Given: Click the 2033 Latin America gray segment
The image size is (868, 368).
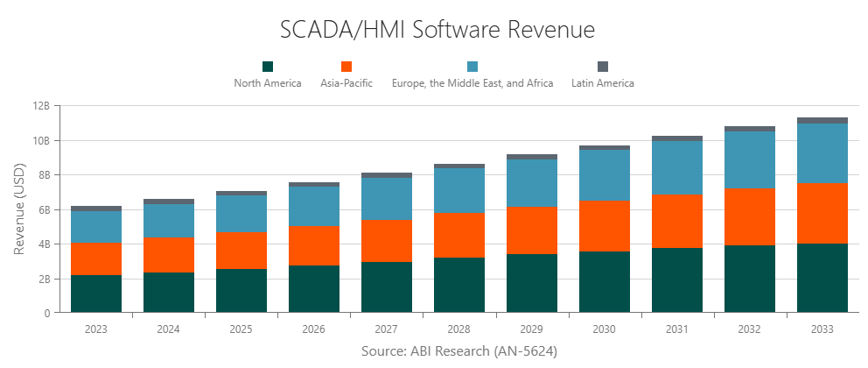Looking at the screenshot, I should point(822,121).
